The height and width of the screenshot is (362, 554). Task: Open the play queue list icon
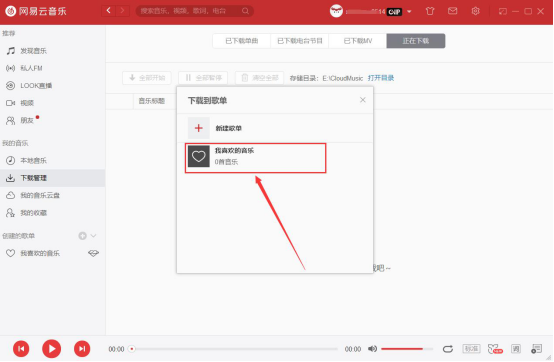pyautogui.click(x=536, y=349)
